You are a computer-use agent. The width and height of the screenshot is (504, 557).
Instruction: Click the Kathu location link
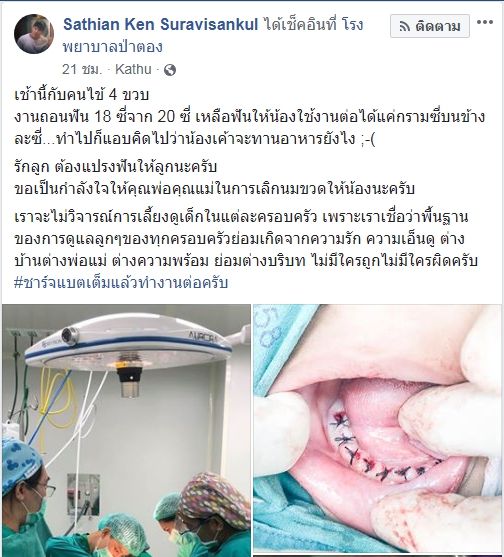[133, 69]
